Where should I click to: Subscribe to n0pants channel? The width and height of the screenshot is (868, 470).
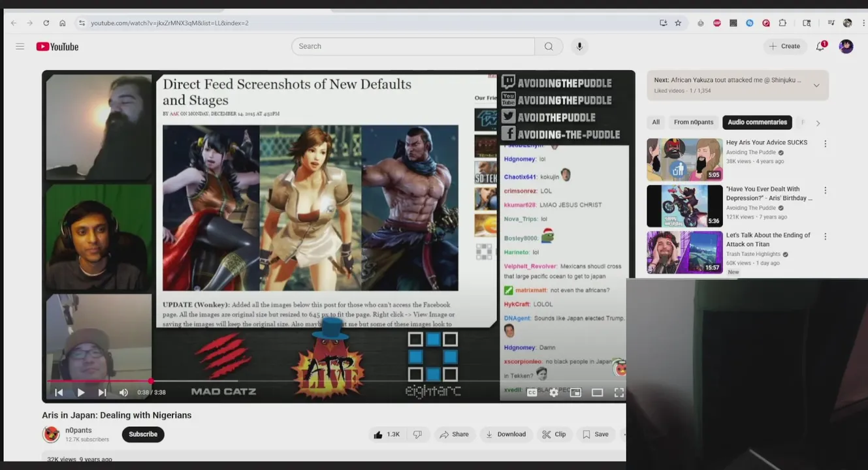point(143,434)
